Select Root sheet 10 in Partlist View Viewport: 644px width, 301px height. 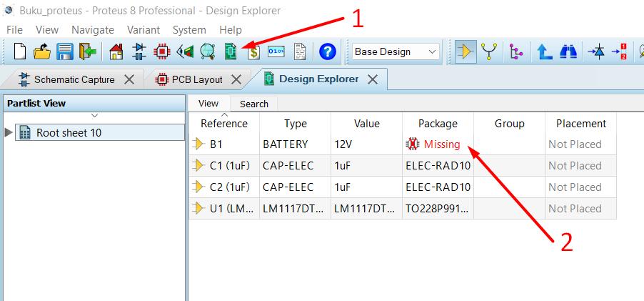tap(100, 133)
